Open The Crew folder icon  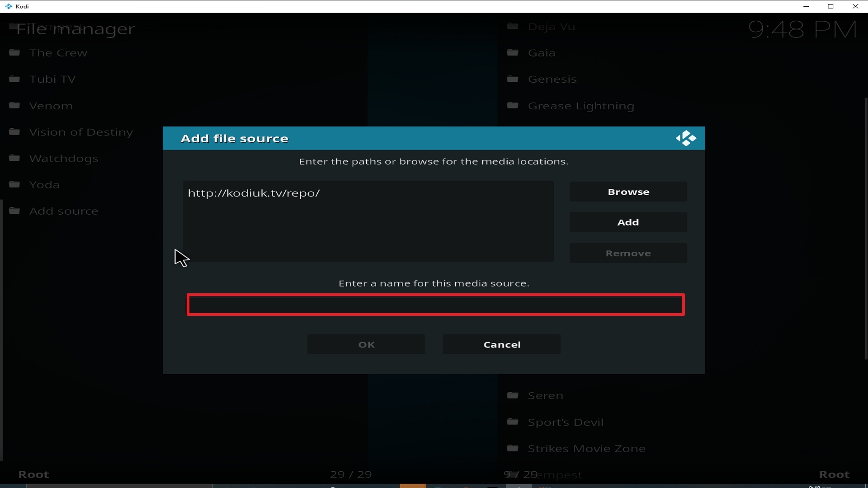click(14, 52)
